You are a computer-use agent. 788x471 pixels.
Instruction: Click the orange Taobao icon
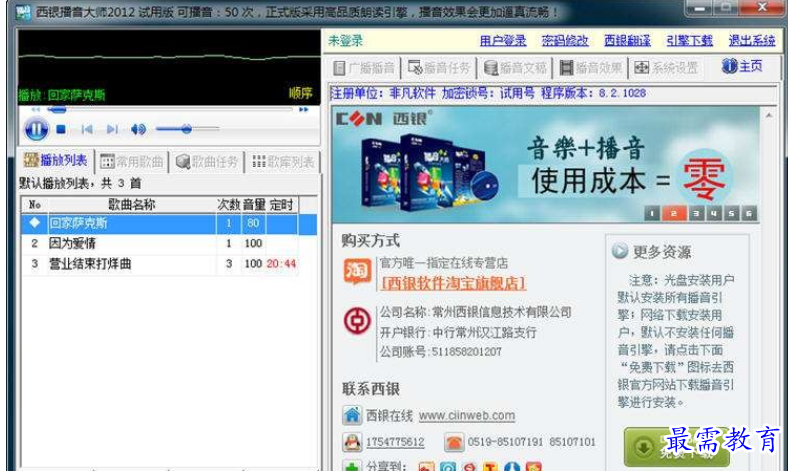click(357, 271)
